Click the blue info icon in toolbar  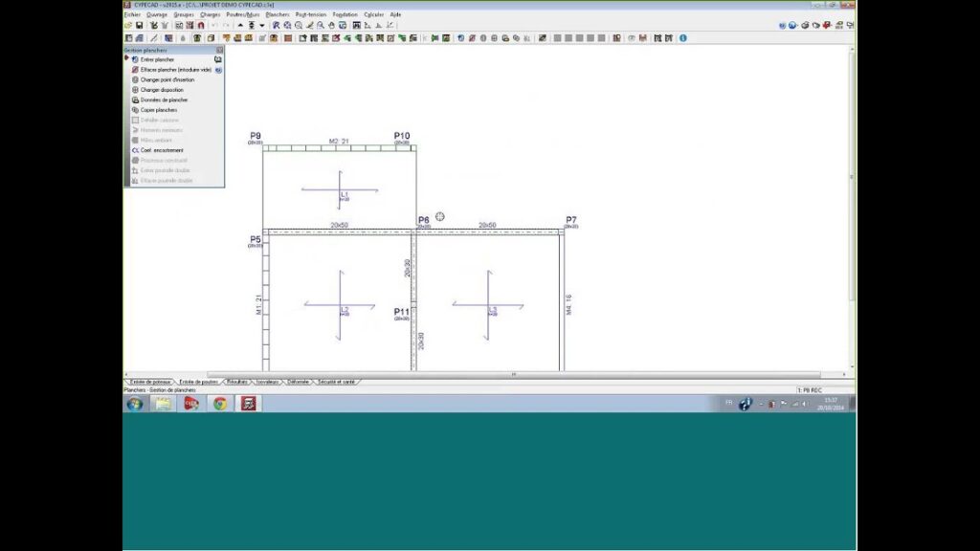point(683,38)
